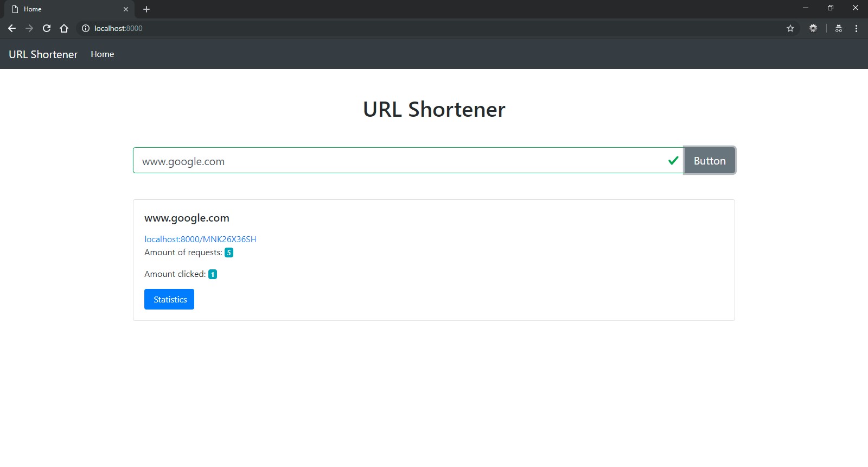Open the shortened link localhost:8000/MNK26X36SH

(200, 239)
